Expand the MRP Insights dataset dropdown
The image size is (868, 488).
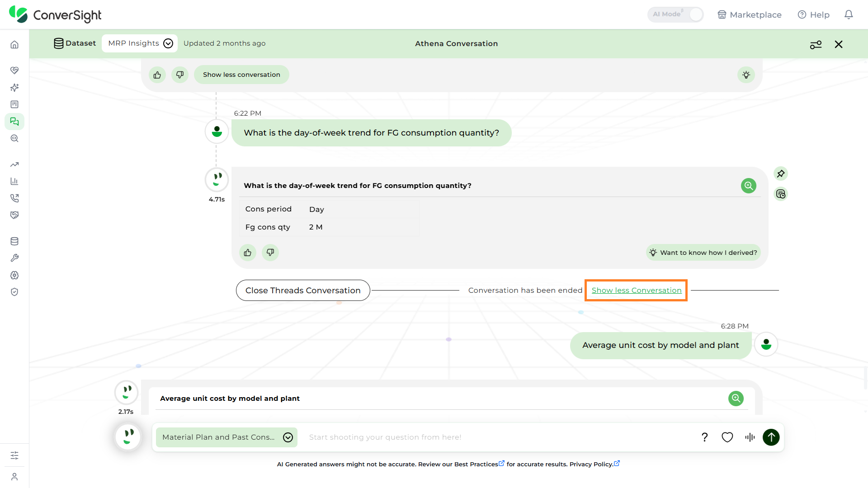pyautogui.click(x=140, y=43)
